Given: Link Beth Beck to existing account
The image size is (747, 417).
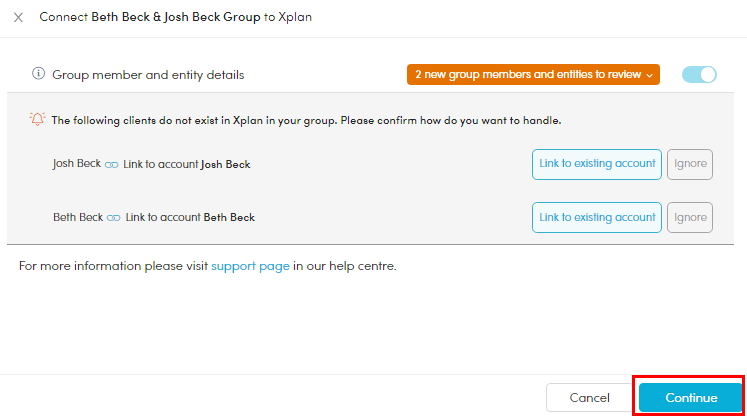Looking at the screenshot, I should [x=596, y=217].
